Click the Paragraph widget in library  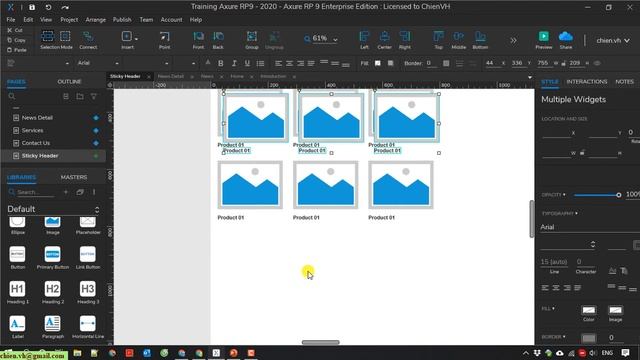(53, 327)
